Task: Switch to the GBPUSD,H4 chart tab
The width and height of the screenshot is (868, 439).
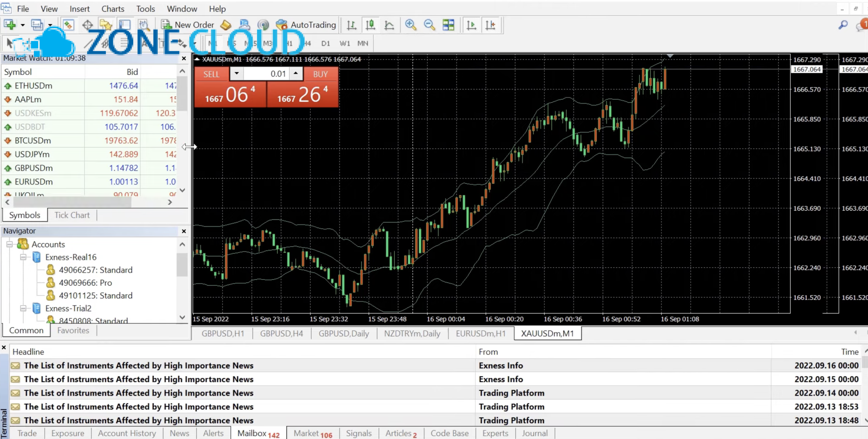Action: (281, 333)
